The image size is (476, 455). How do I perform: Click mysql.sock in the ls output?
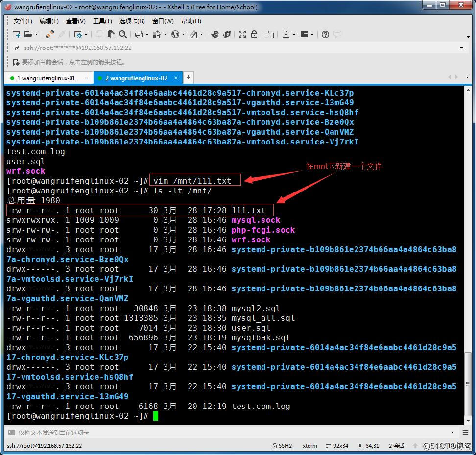[256, 220]
